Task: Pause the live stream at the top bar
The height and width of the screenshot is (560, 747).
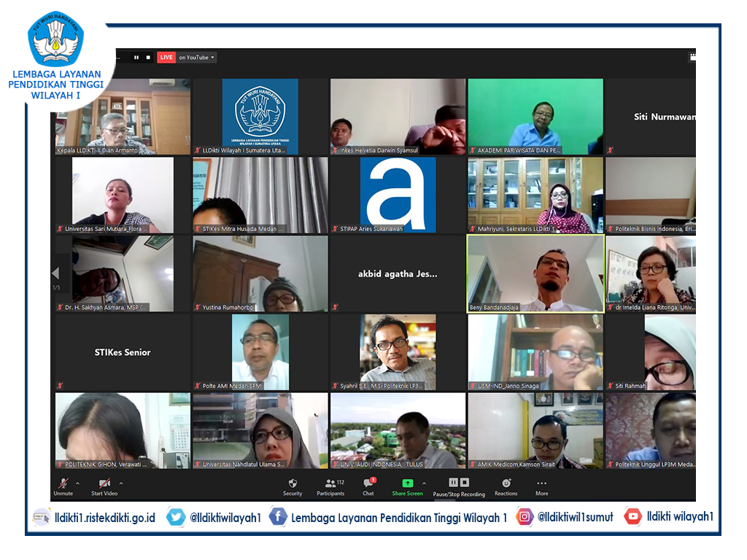Action: coord(136,58)
